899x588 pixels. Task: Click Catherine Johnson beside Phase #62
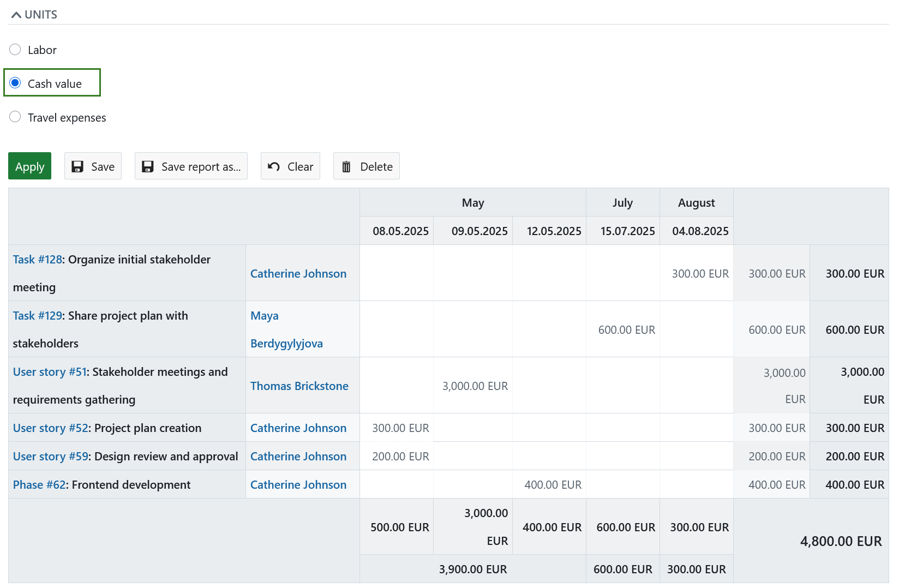coord(298,484)
